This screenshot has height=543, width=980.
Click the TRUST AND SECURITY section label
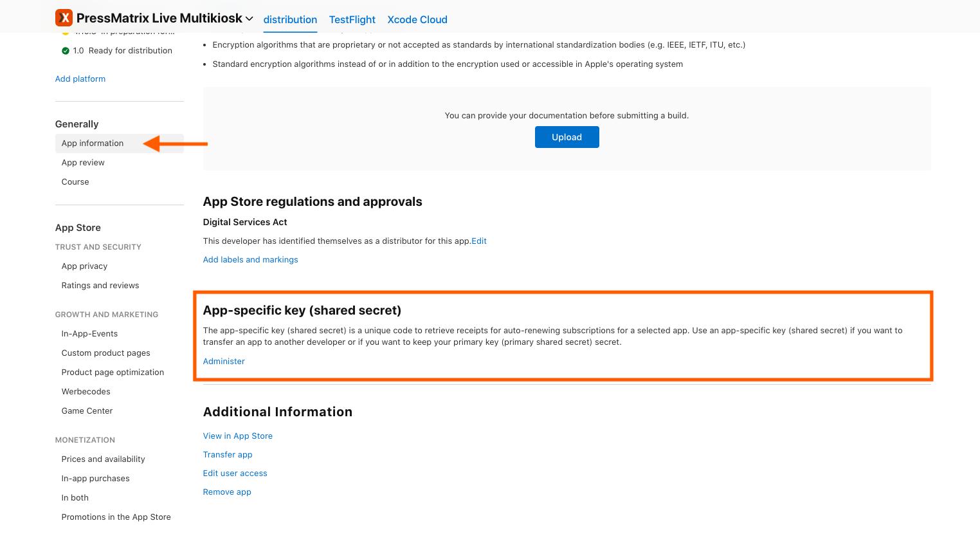[98, 247]
